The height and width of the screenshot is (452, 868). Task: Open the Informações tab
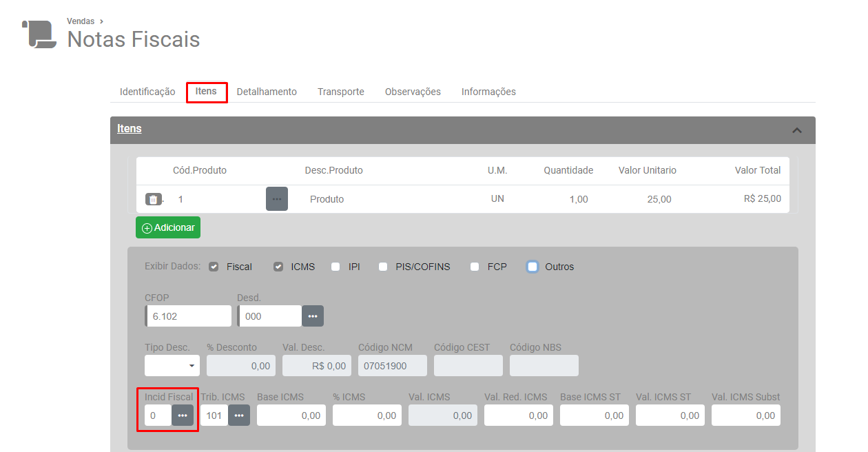[488, 92]
